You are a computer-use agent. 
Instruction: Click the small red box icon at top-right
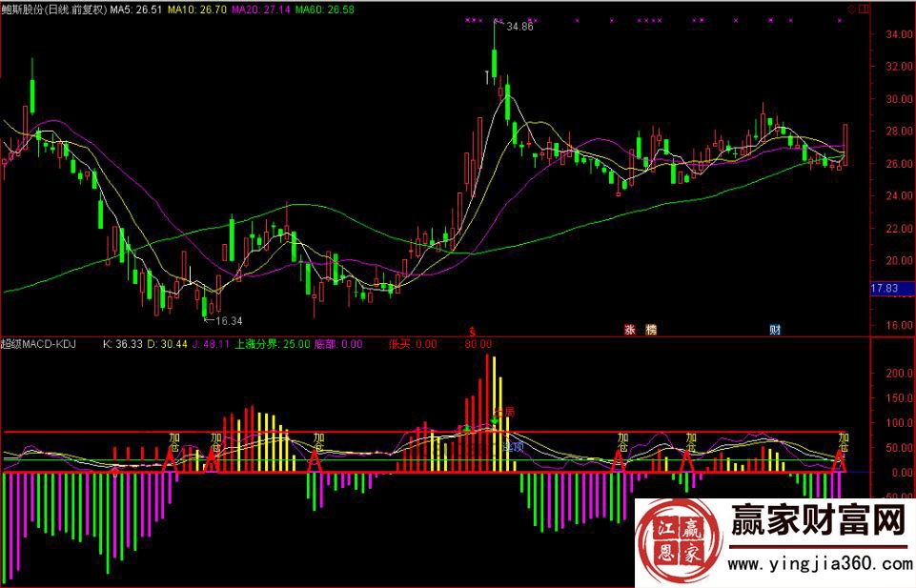coord(864,10)
